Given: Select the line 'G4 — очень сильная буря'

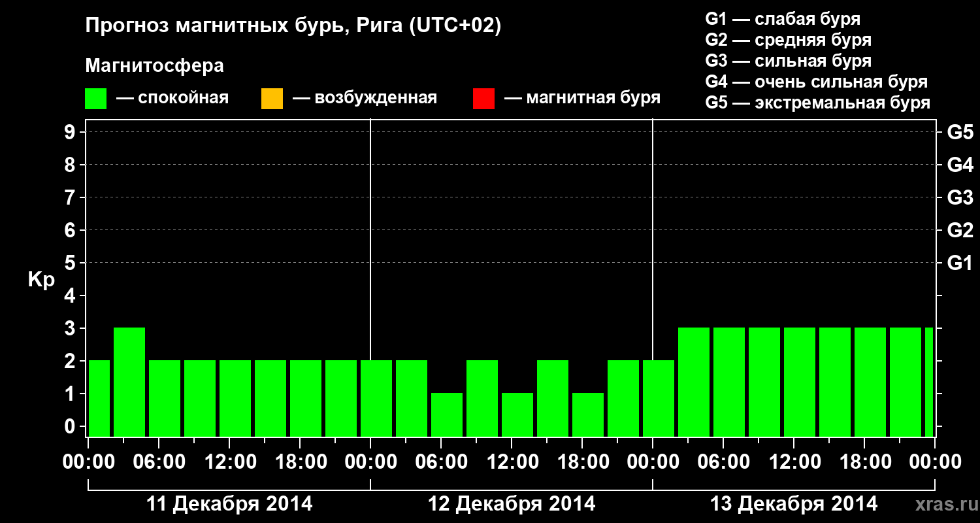Looking at the screenshot, I should [817, 82].
